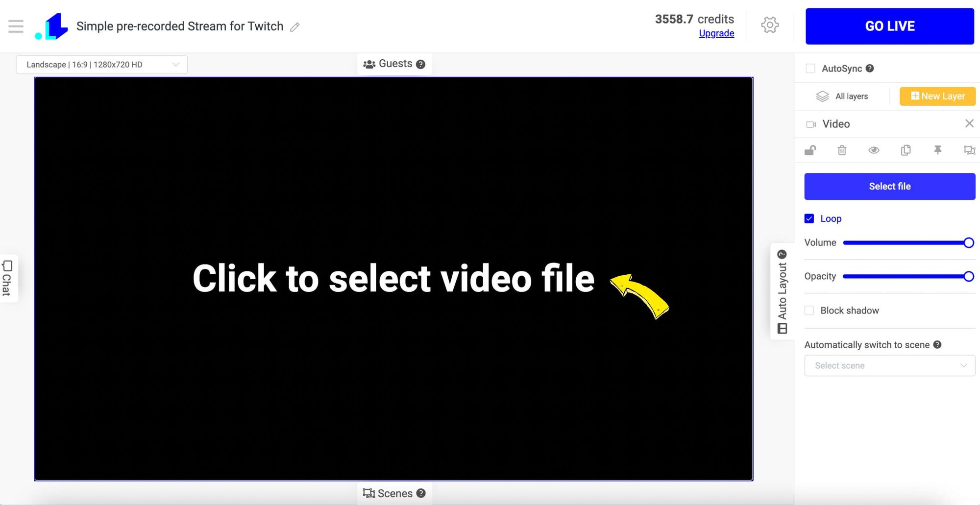Open the All layers panel
The width and height of the screenshot is (980, 505).
[x=844, y=96]
